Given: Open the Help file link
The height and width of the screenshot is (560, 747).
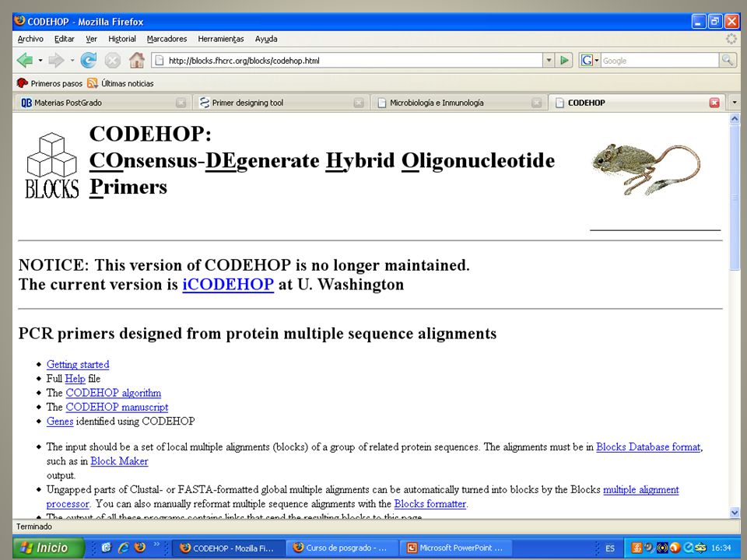Looking at the screenshot, I should point(75,379).
